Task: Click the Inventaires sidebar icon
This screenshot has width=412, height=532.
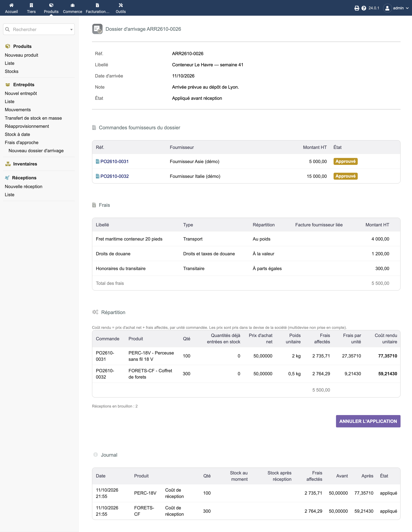Action: click(8, 164)
